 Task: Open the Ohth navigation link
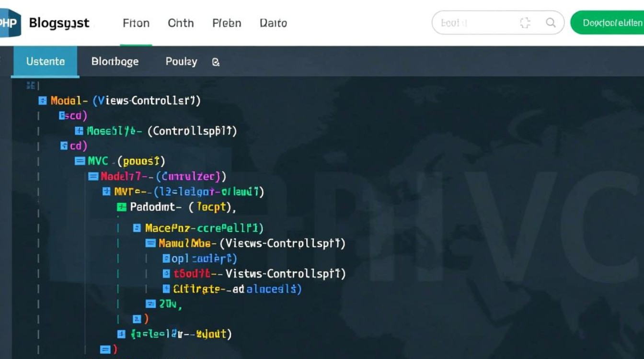tap(181, 23)
